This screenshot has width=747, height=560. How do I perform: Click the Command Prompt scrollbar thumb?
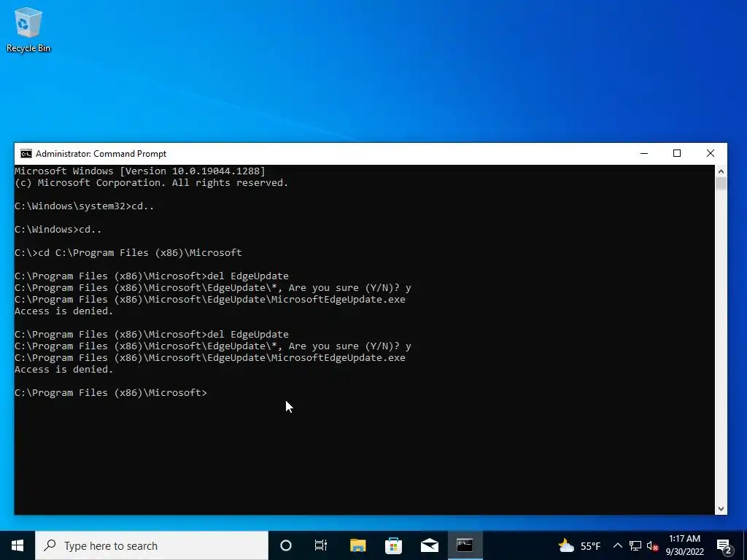pos(721,183)
